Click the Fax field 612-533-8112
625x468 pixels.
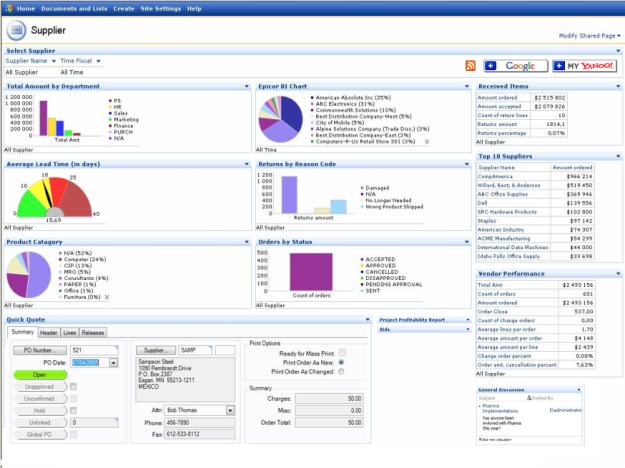pyautogui.click(x=199, y=434)
